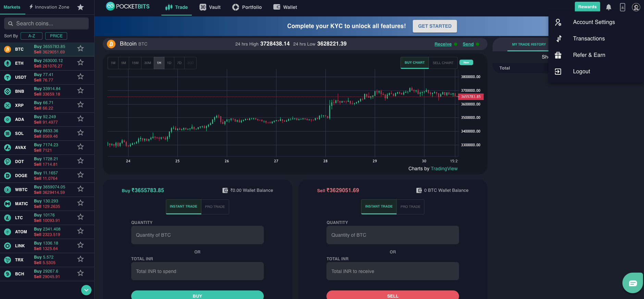Favorite XRP with its star
Viewport: 644px width, 299px height.
80,104
